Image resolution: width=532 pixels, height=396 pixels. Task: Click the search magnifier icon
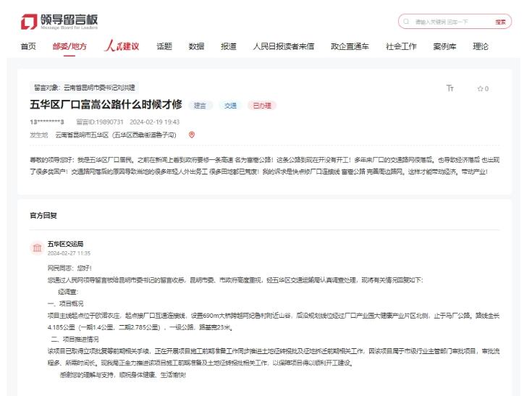(408, 22)
